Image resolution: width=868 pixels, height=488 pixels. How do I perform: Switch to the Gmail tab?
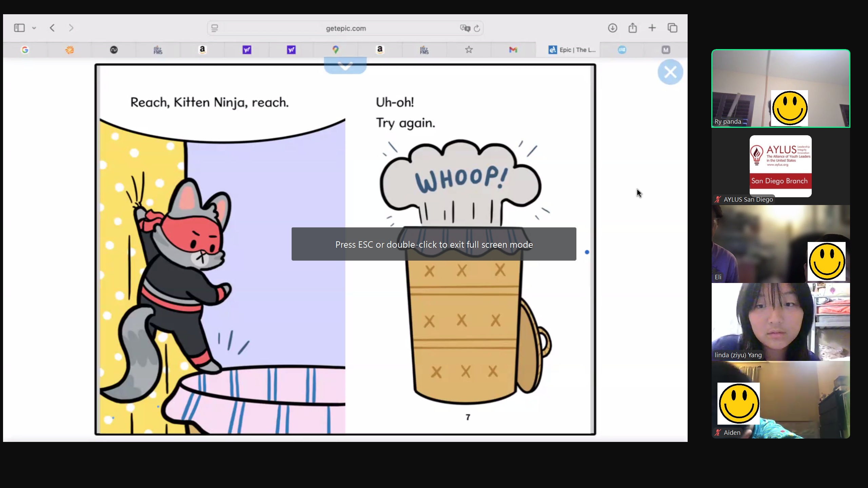(513, 50)
